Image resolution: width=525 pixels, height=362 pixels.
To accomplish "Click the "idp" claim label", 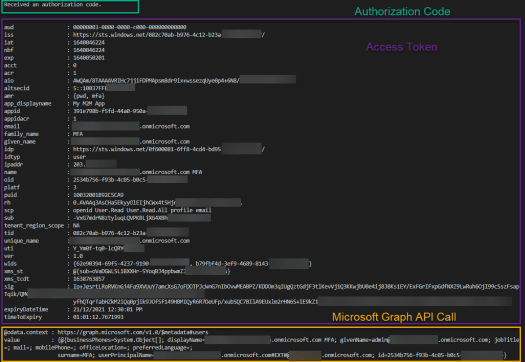I will pos(9,149).
